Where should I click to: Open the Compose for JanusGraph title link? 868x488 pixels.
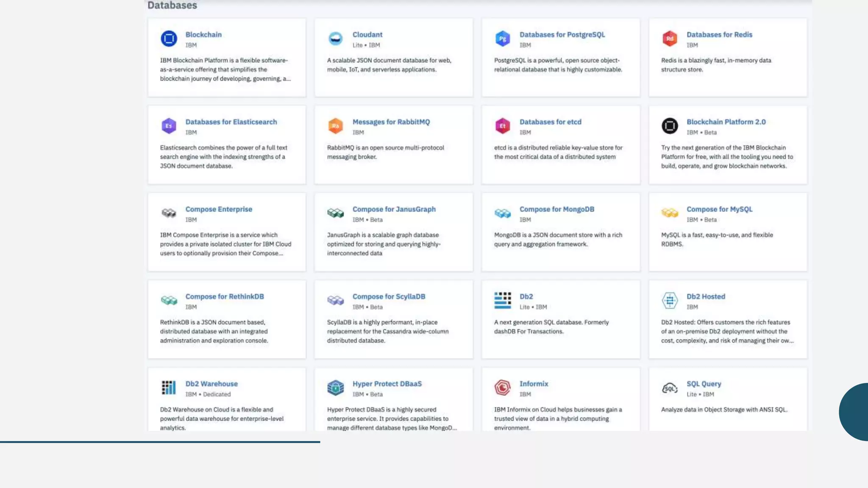click(x=394, y=209)
